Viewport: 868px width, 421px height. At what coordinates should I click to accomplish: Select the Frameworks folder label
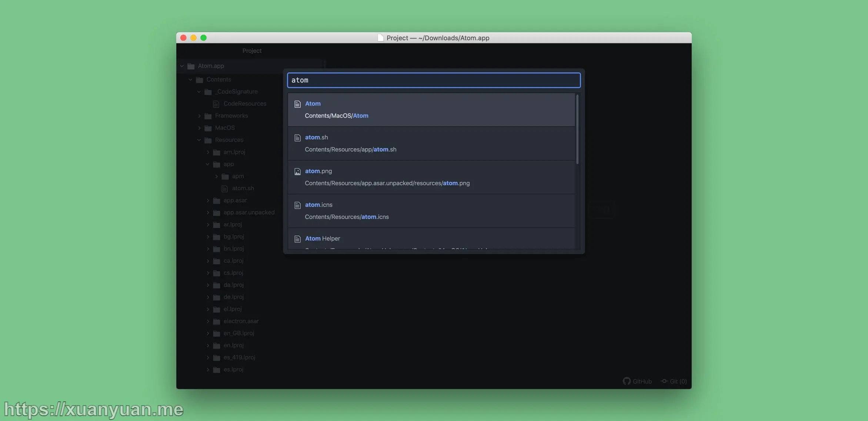coord(231,116)
